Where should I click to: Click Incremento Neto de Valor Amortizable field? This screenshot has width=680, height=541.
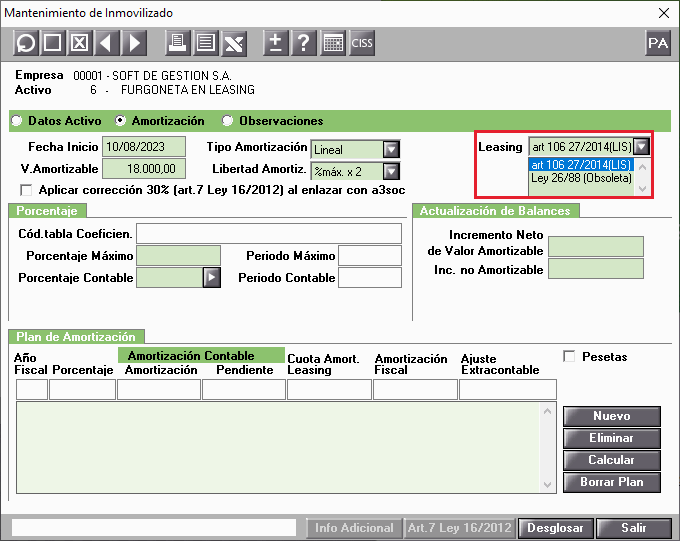(x=596, y=246)
